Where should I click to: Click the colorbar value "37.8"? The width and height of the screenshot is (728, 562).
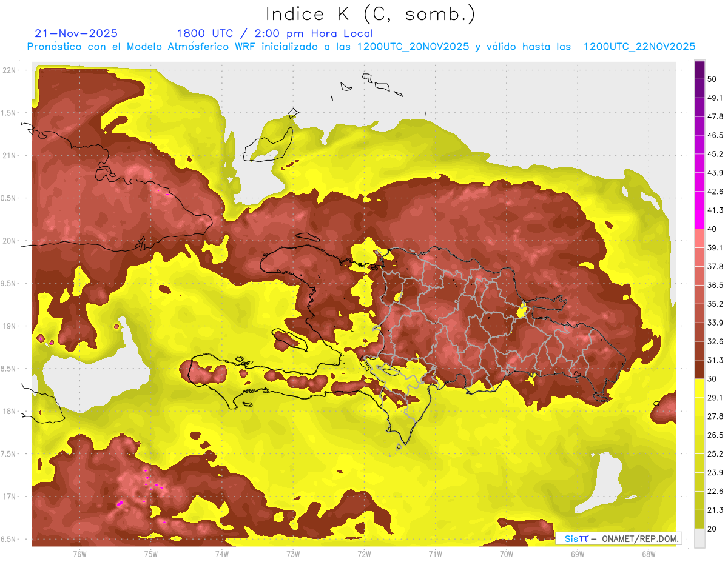pyautogui.click(x=715, y=267)
